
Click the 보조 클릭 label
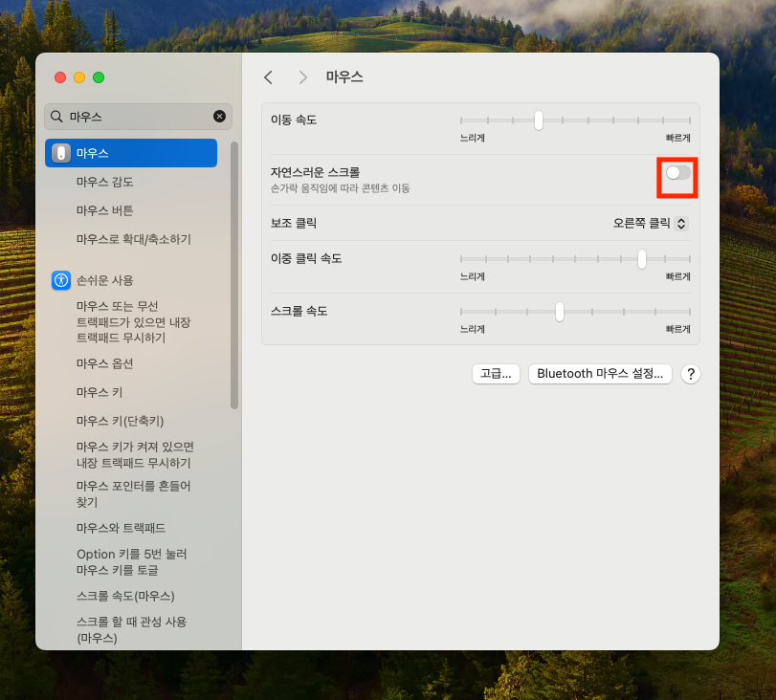pyautogui.click(x=294, y=223)
